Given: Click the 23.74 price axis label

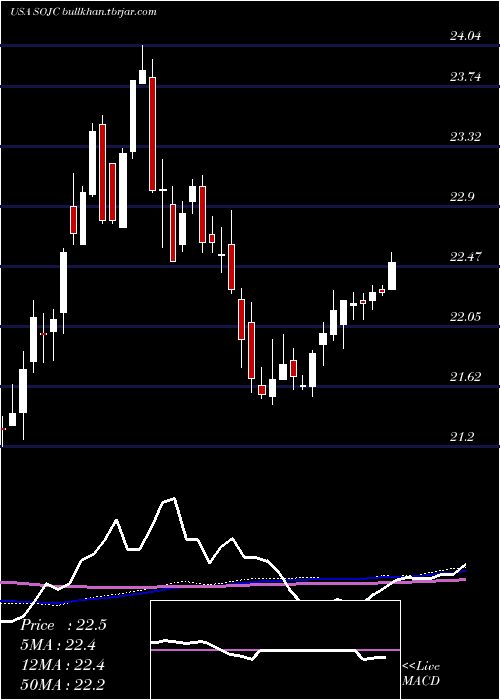Looking at the screenshot, I should pyautogui.click(x=465, y=77).
